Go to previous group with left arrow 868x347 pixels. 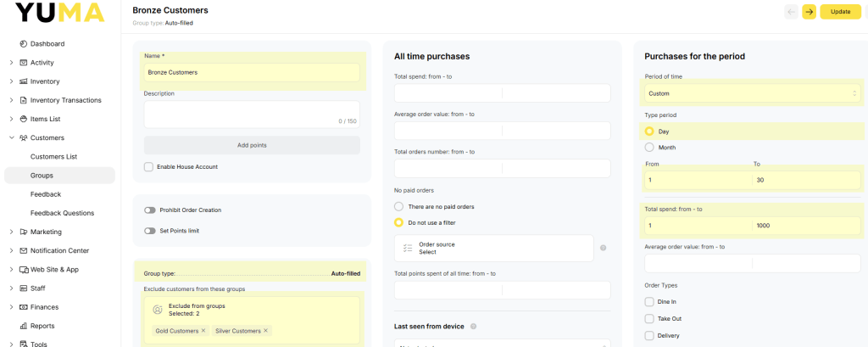(x=791, y=12)
